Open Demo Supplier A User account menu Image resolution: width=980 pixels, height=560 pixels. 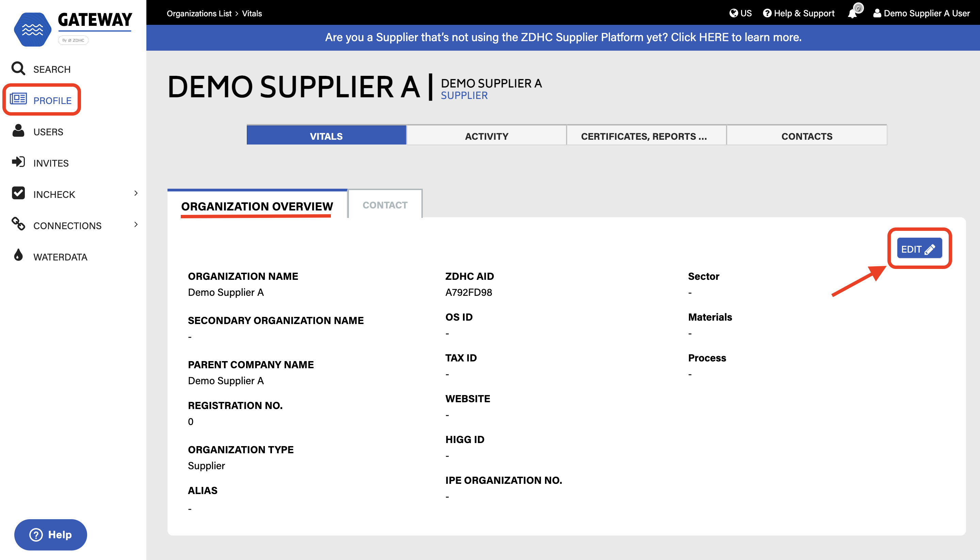point(921,14)
